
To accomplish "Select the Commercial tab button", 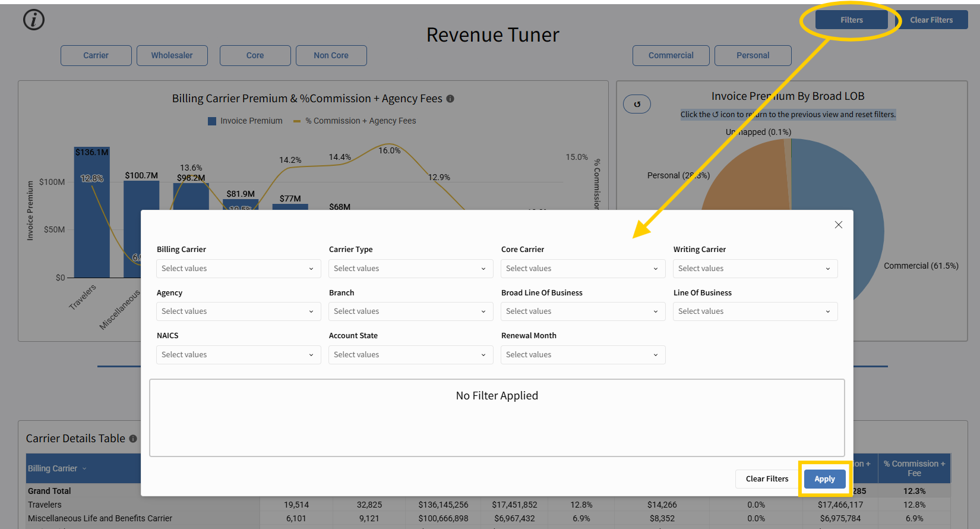I will pos(671,55).
